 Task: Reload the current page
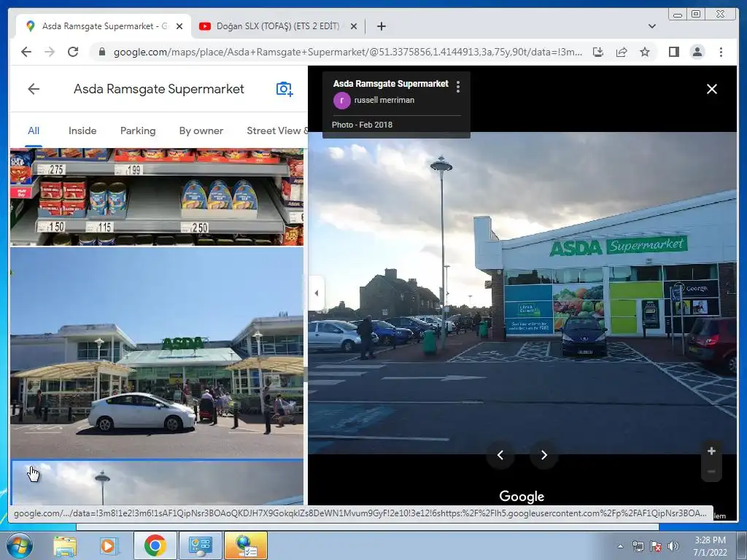pos(73,52)
